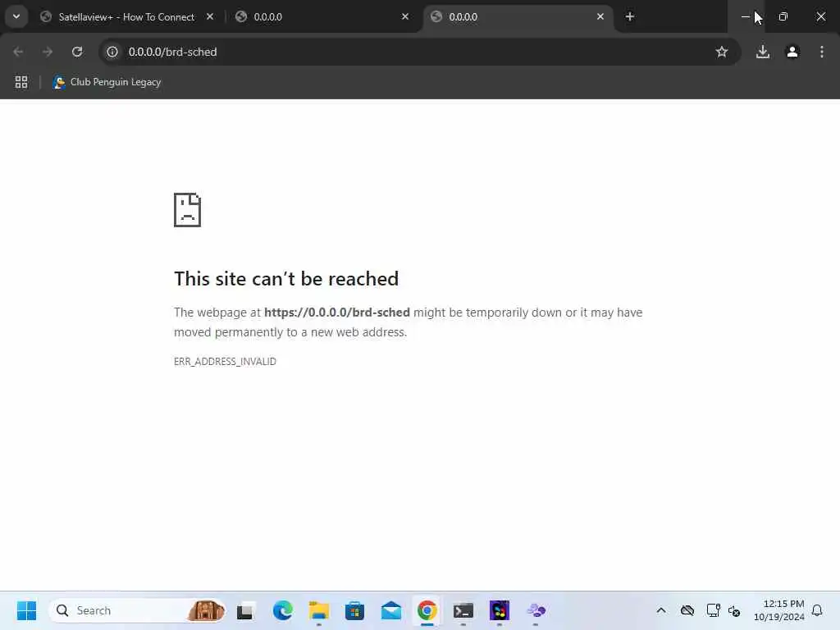Launch Microsoft Edge from taskbar

[282, 610]
